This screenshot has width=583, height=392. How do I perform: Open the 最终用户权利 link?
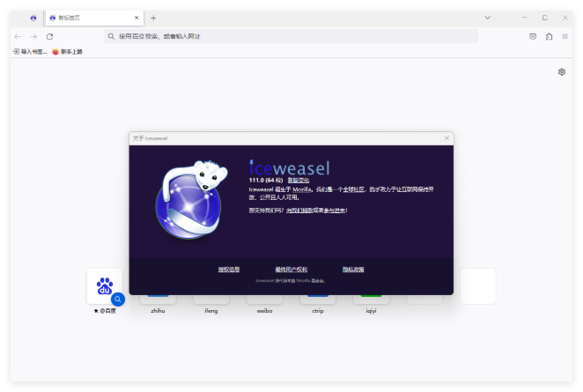click(291, 270)
